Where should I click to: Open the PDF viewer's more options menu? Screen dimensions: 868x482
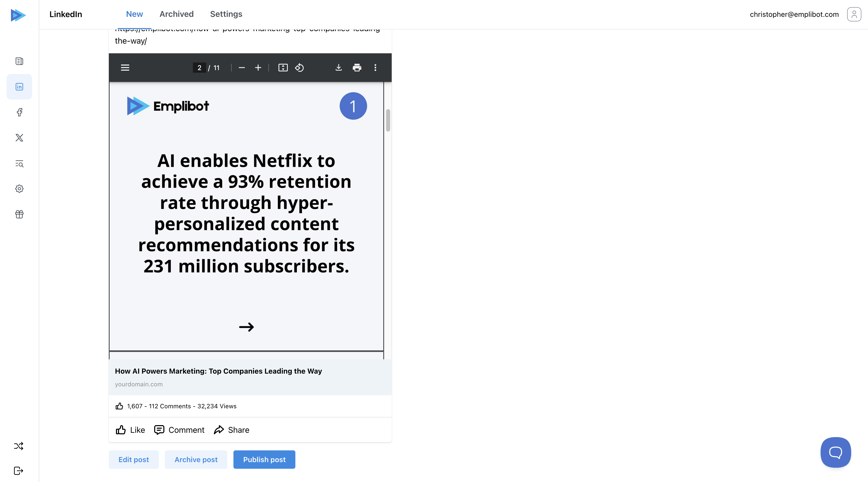pyautogui.click(x=375, y=68)
